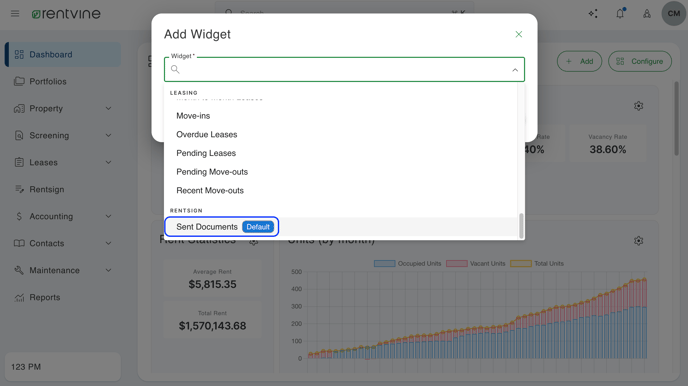The image size is (688, 386).
Task: Focus the Widget search input field
Action: (344, 69)
